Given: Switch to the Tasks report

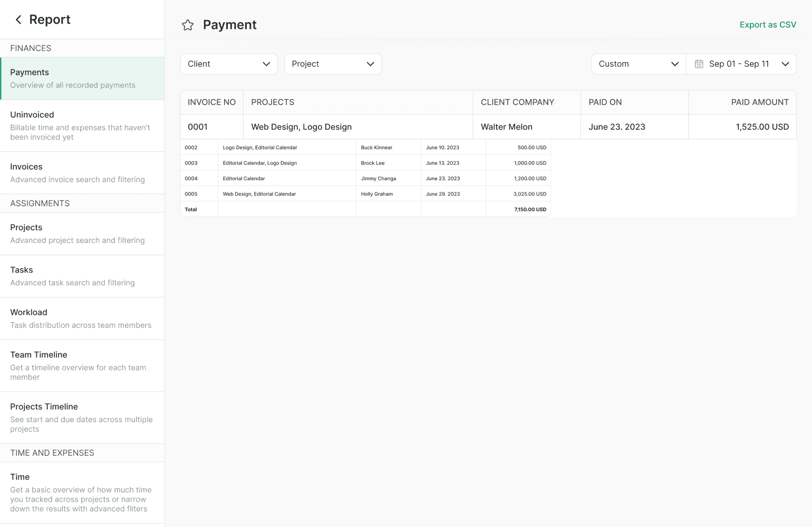Looking at the screenshot, I should click(82, 276).
